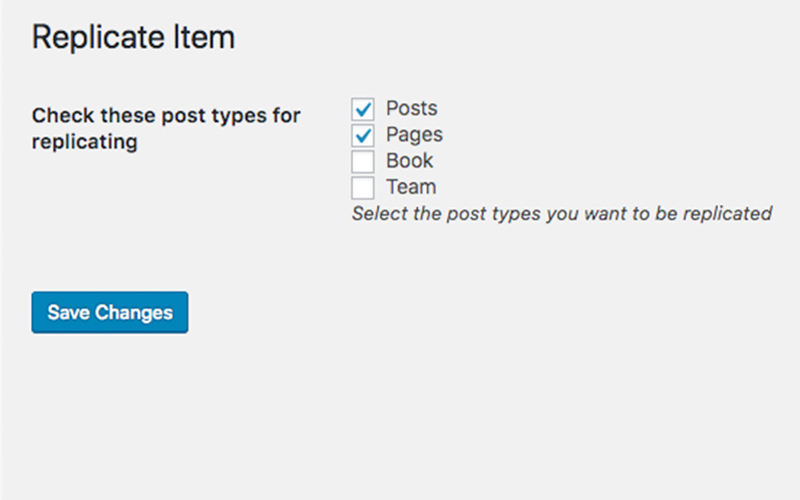Click the Replicate Item page heading

tap(134, 37)
